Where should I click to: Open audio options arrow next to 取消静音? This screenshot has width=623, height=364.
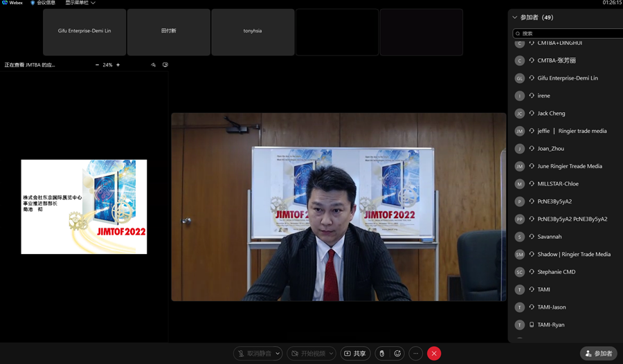pos(278,354)
